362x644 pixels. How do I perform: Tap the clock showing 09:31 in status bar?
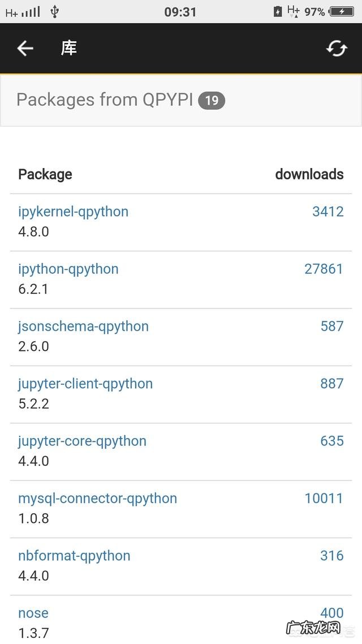pyautogui.click(x=181, y=10)
